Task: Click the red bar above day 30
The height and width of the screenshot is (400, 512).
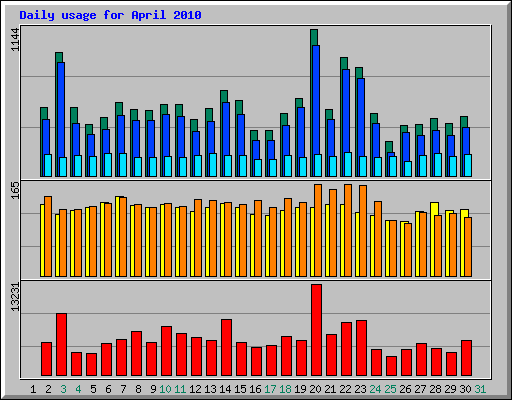Action: [x=466, y=358]
